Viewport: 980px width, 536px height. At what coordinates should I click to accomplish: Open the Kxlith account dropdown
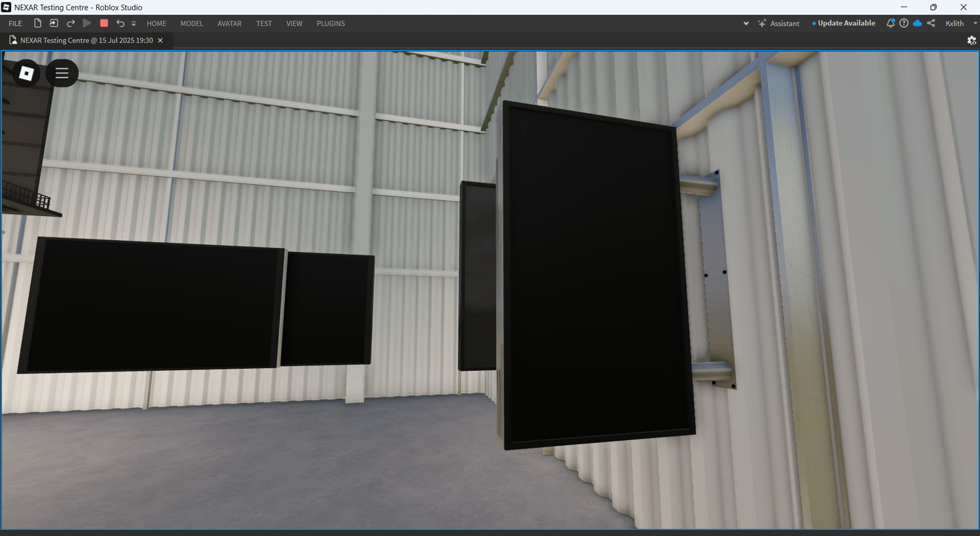tap(961, 24)
